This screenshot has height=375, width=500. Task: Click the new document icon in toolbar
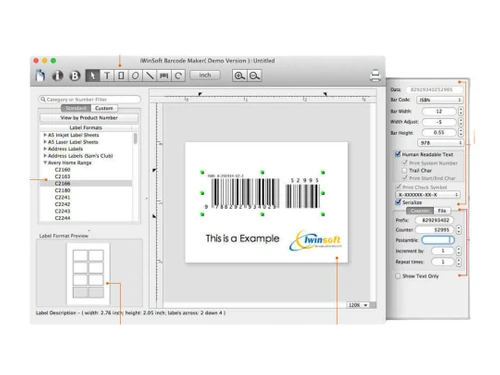[x=40, y=75]
